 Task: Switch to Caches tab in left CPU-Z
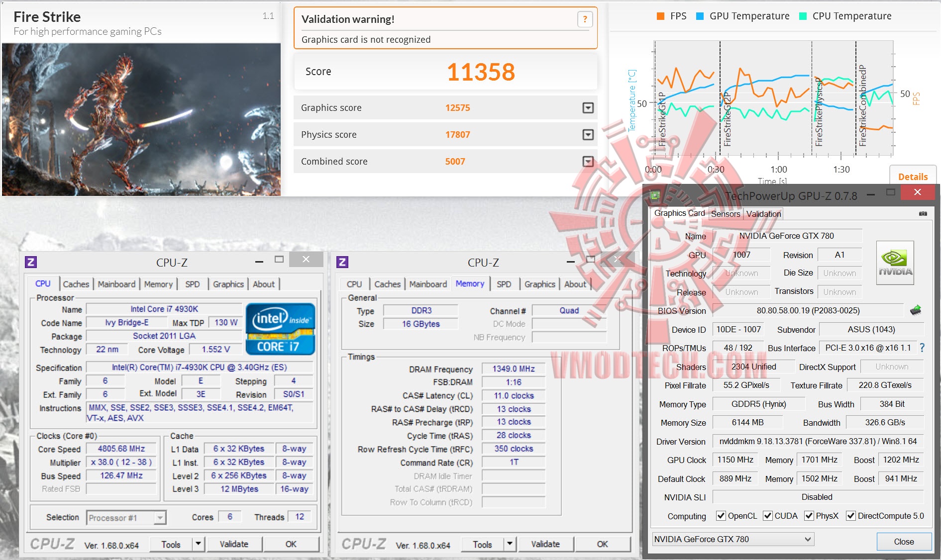tap(76, 284)
